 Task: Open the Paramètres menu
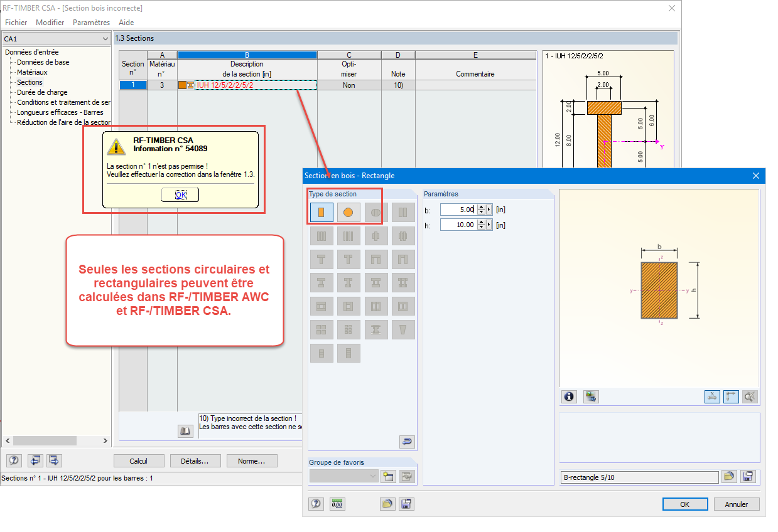pyautogui.click(x=91, y=22)
